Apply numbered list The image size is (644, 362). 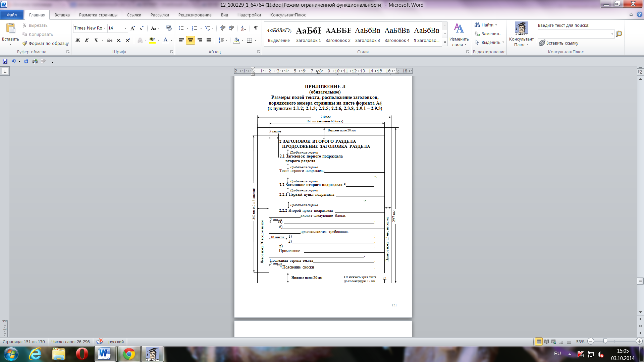coord(195,28)
